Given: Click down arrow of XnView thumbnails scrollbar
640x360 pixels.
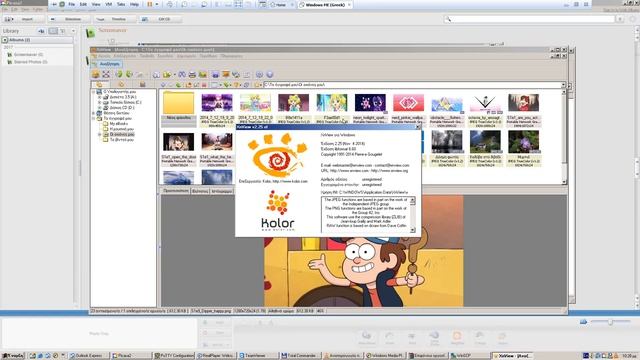Looking at the screenshot, I should coord(564,182).
